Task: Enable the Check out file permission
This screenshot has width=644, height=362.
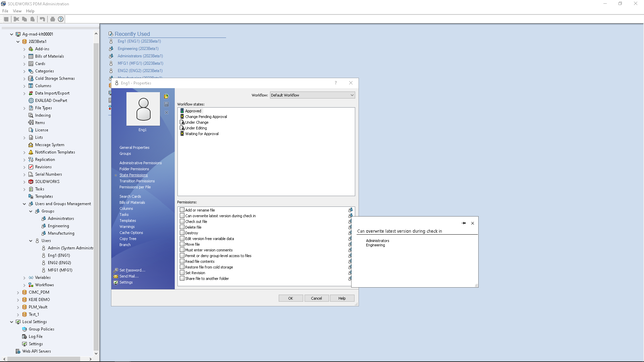Action: pyautogui.click(x=182, y=221)
